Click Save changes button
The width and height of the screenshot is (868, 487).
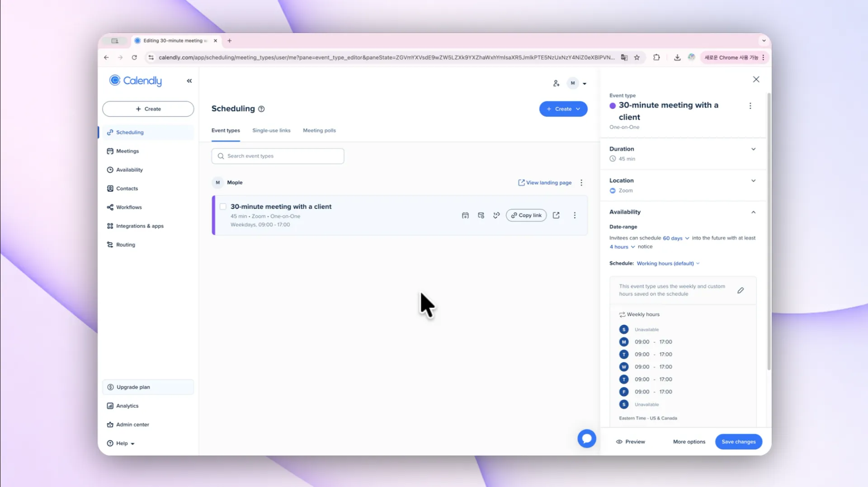[x=739, y=442]
